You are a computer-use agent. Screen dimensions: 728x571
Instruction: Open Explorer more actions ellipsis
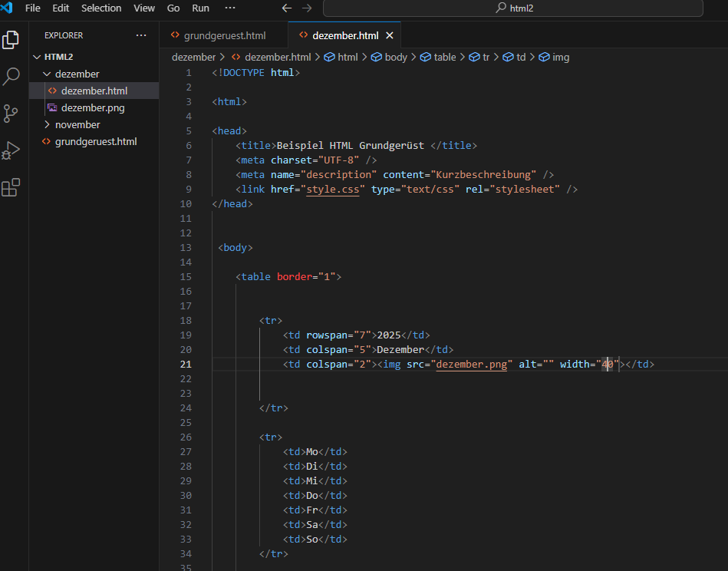(140, 35)
